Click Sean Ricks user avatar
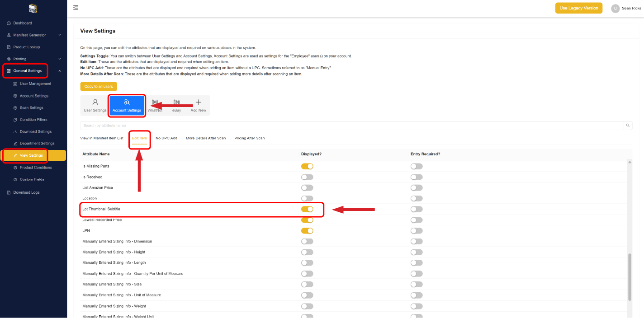 [x=615, y=9]
